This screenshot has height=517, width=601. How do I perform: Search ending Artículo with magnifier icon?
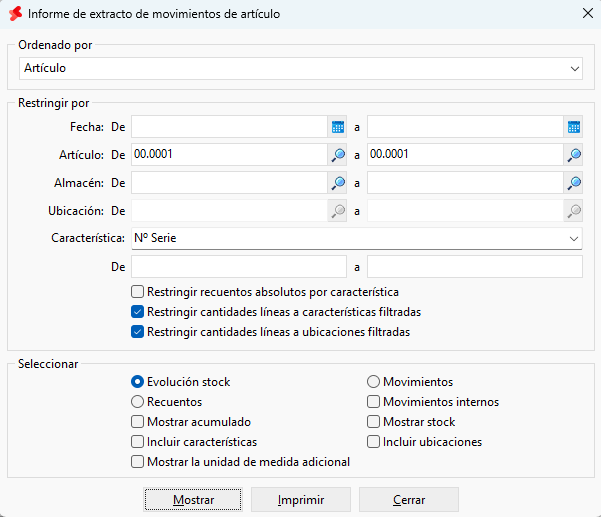point(573,155)
